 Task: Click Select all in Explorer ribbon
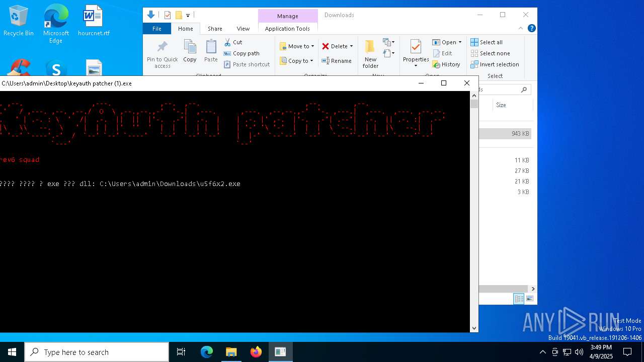[x=487, y=42]
